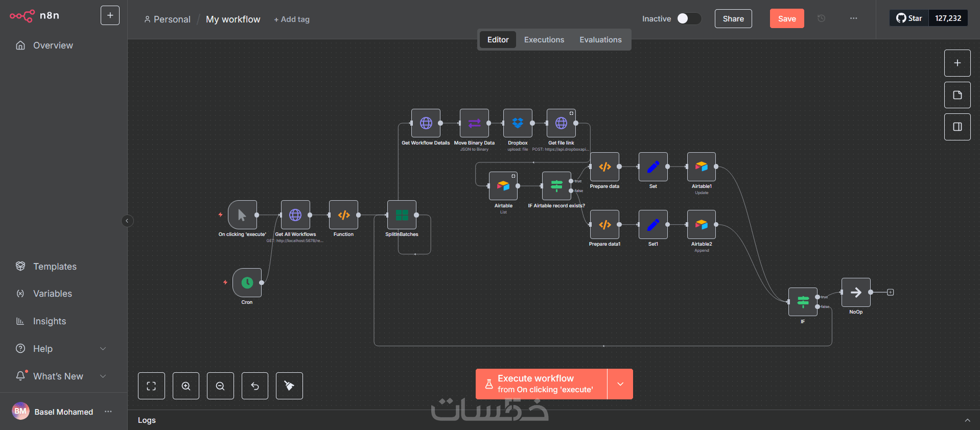Open the Personal project link
The image size is (980, 430).
click(167, 19)
